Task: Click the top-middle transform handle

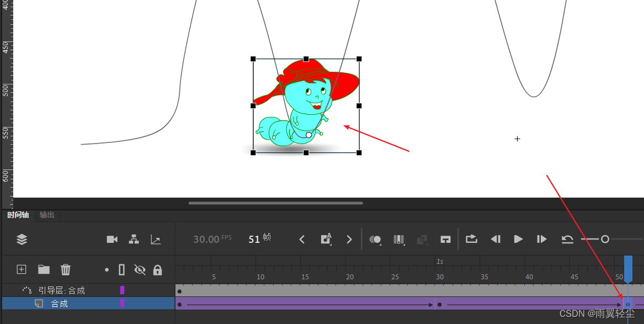Action: [306, 59]
